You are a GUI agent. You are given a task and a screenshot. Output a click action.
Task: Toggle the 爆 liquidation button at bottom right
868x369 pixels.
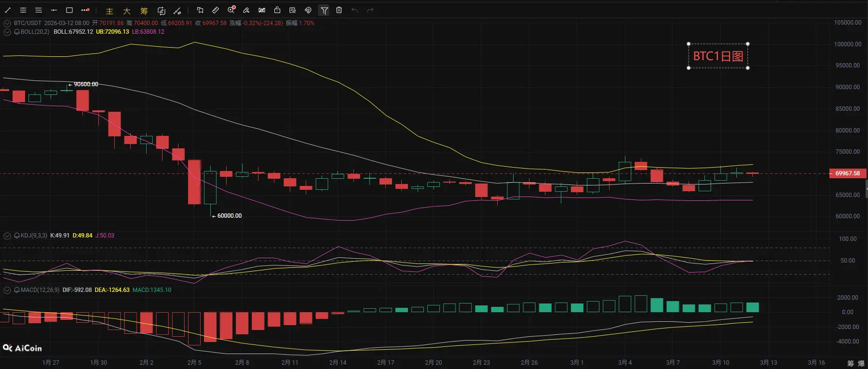tap(861, 363)
